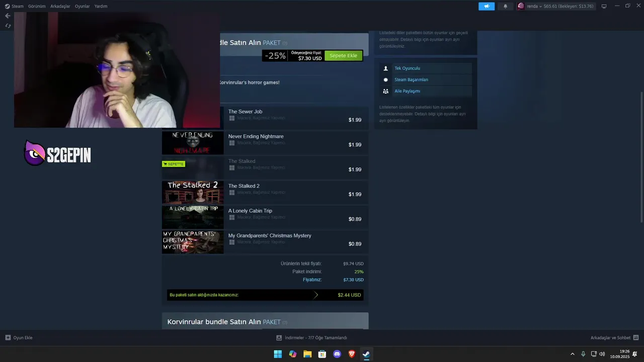The height and width of the screenshot is (362, 644).
Task: Open Copilot from the taskbar
Action: (x=293, y=354)
